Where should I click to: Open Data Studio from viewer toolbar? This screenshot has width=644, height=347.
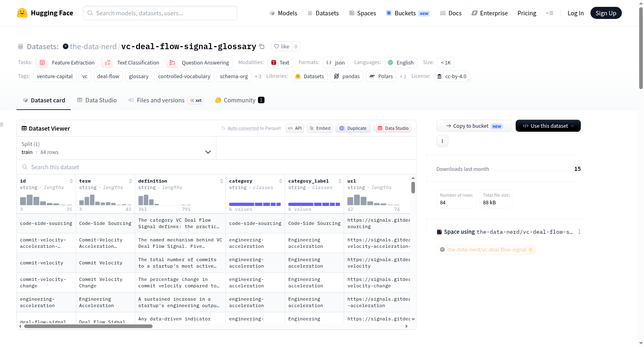click(x=392, y=128)
